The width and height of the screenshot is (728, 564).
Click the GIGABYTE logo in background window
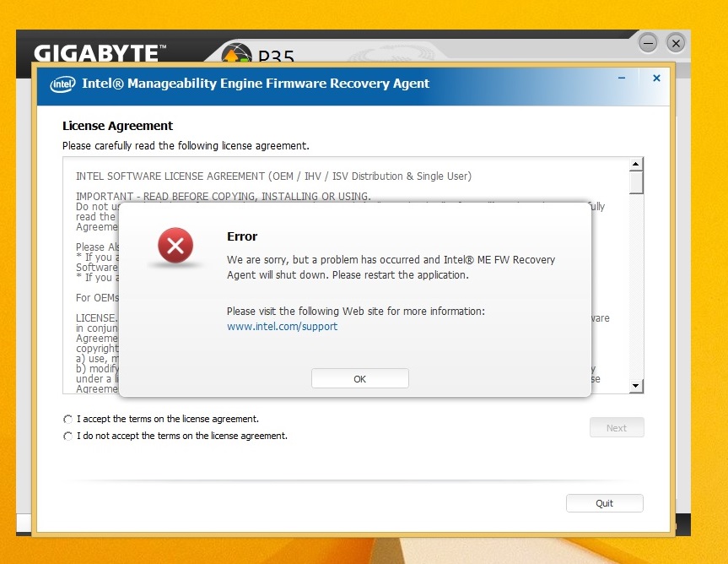pos(100,53)
